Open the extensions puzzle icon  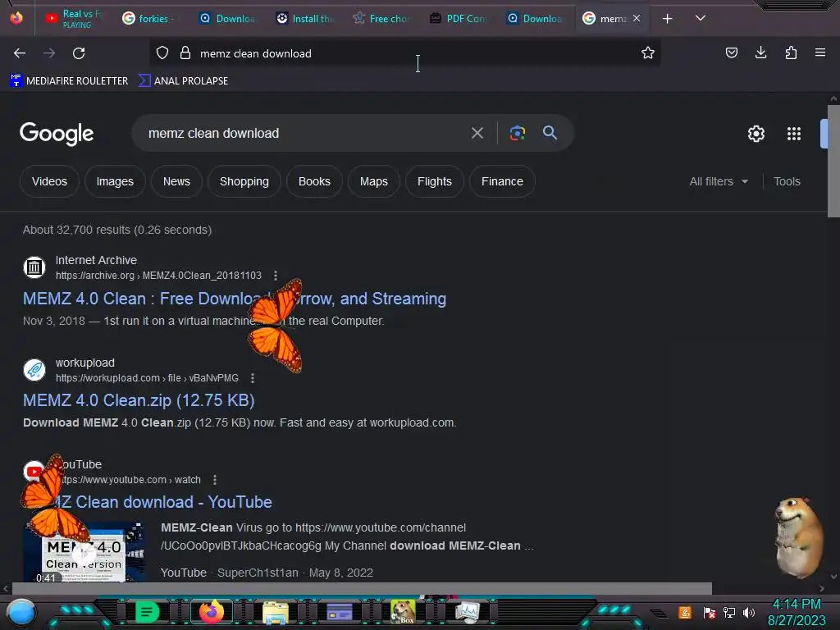click(x=791, y=52)
